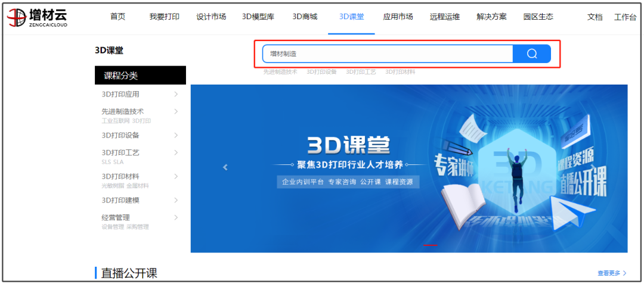Image resolution: width=644 pixels, height=284 pixels.
Task: Click the 采购管理 sub-tag
Action: tap(138, 227)
